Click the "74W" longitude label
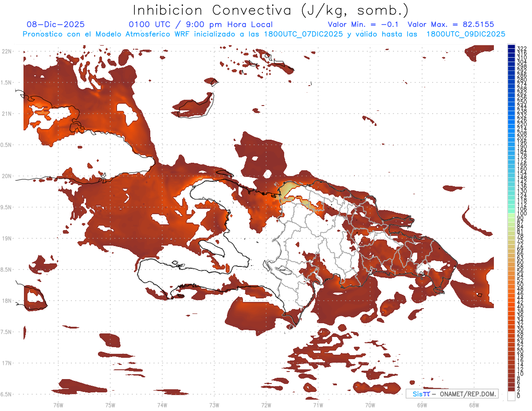 [x=162, y=405]
